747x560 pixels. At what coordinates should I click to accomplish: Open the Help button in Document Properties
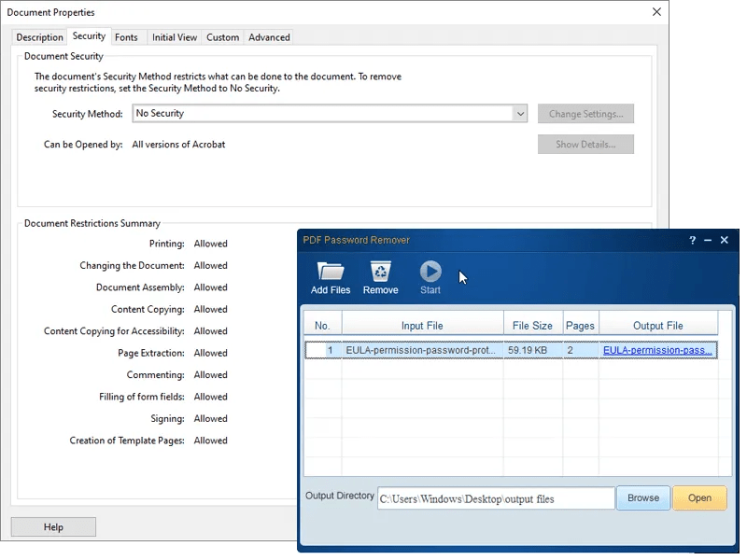tap(53, 526)
